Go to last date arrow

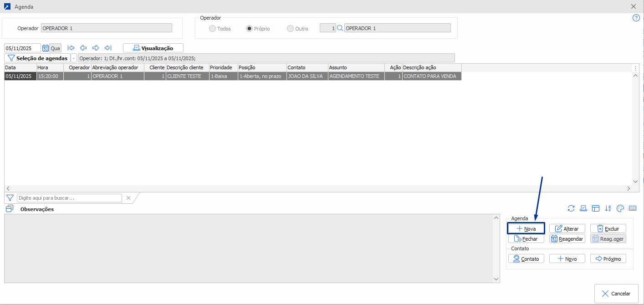point(108,48)
